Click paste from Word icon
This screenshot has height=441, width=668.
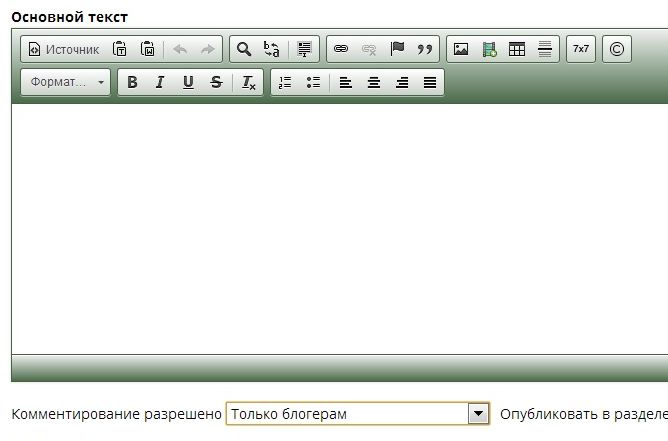148,49
